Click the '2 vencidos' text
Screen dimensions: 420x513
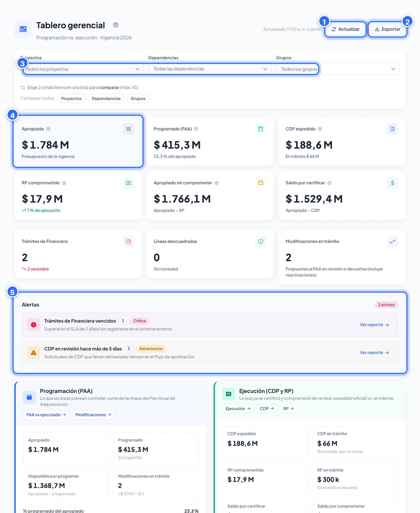(x=38, y=269)
